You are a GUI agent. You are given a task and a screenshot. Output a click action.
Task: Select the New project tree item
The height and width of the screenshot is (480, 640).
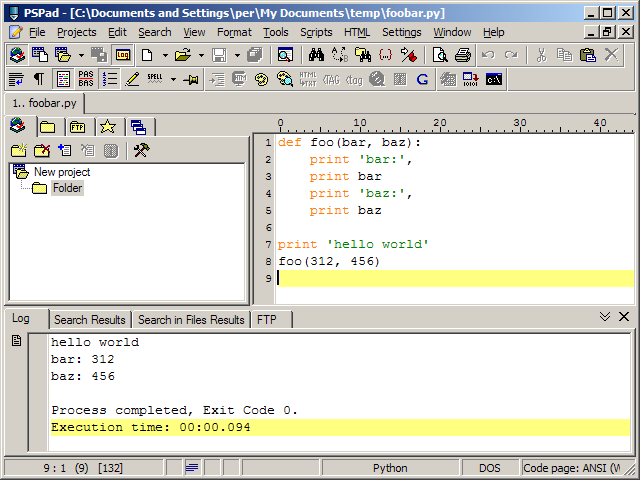pyautogui.click(x=62, y=172)
